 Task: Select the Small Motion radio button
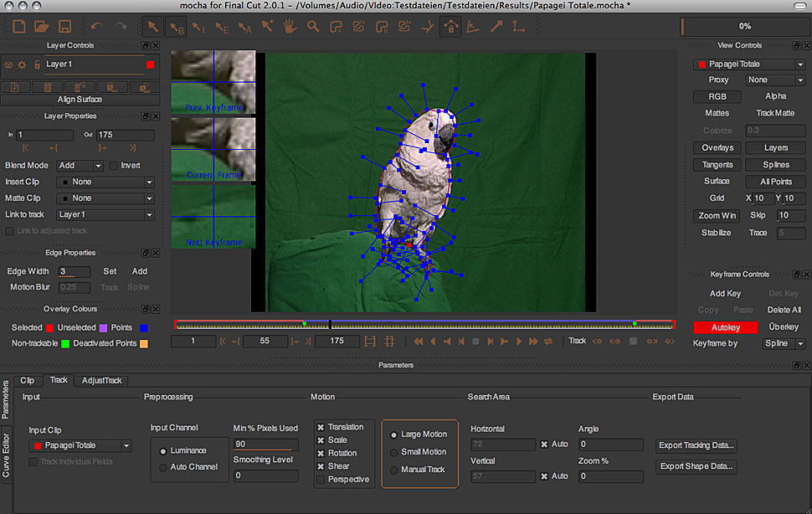[394, 452]
